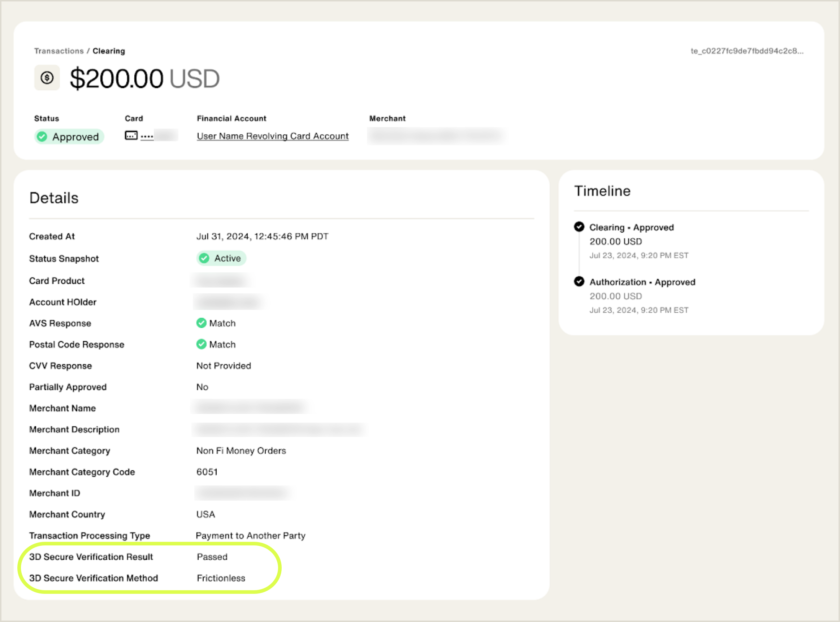Select Transactions in the breadcrumb navigation

[x=59, y=51]
